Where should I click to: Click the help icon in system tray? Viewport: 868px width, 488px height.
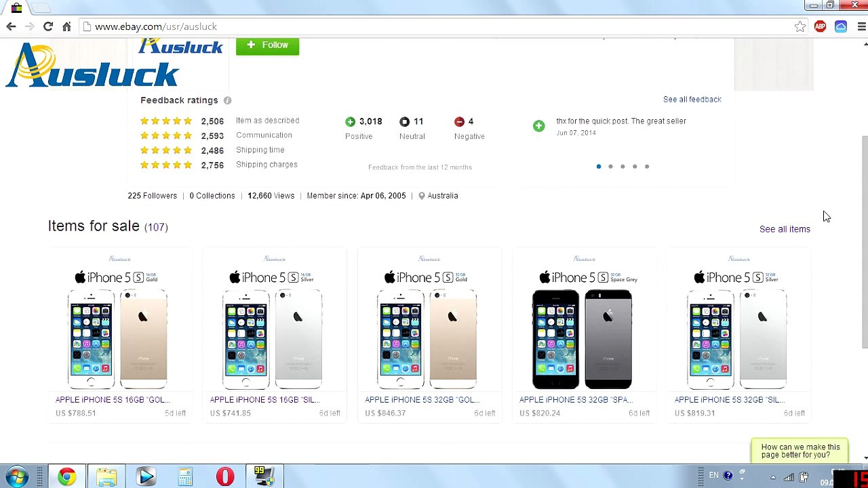click(x=728, y=476)
